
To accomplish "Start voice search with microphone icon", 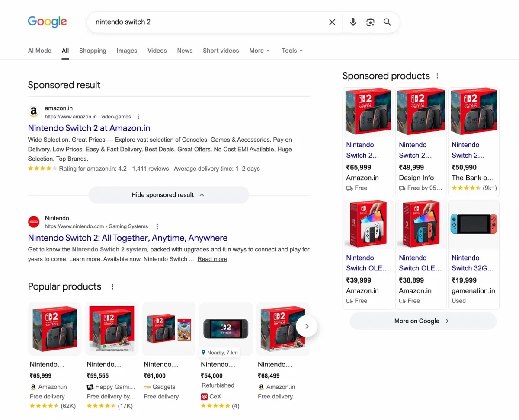I will [353, 22].
